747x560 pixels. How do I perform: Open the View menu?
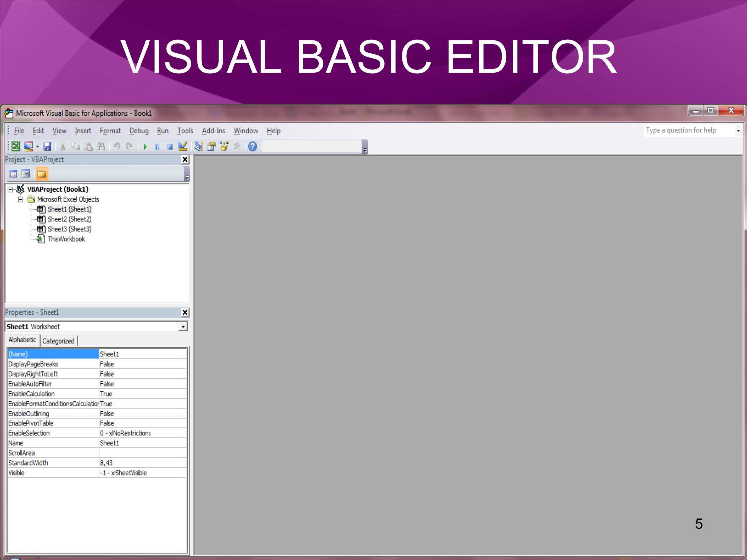[x=59, y=131]
